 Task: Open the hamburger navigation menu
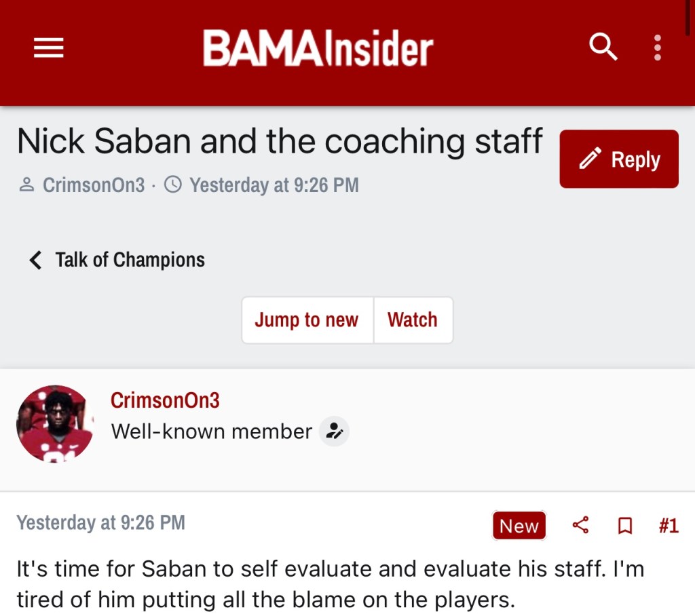[49, 47]
